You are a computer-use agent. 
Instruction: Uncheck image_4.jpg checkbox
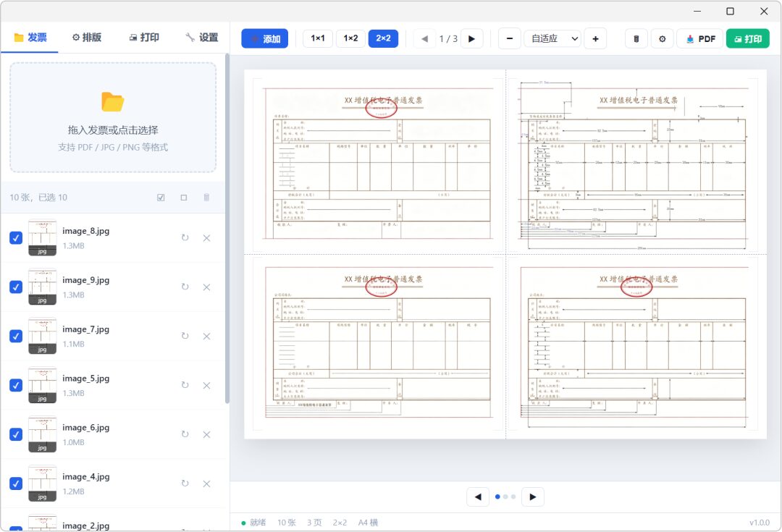click(x=16, y=484)
